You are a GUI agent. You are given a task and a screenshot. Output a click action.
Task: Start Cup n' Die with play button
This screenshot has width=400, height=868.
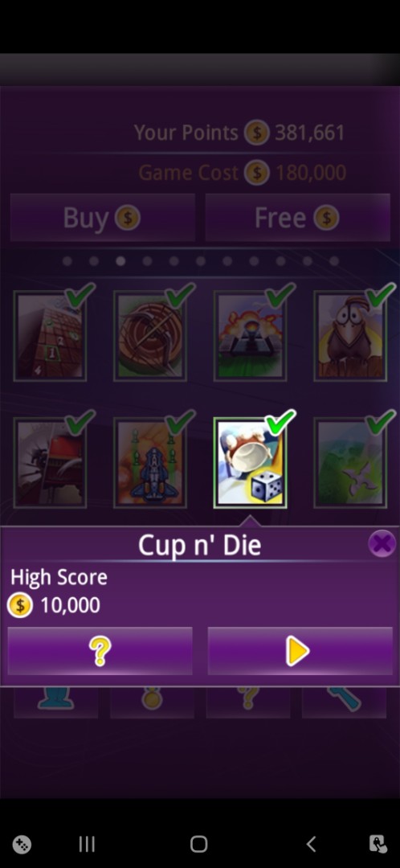click(x=300, y=651)
